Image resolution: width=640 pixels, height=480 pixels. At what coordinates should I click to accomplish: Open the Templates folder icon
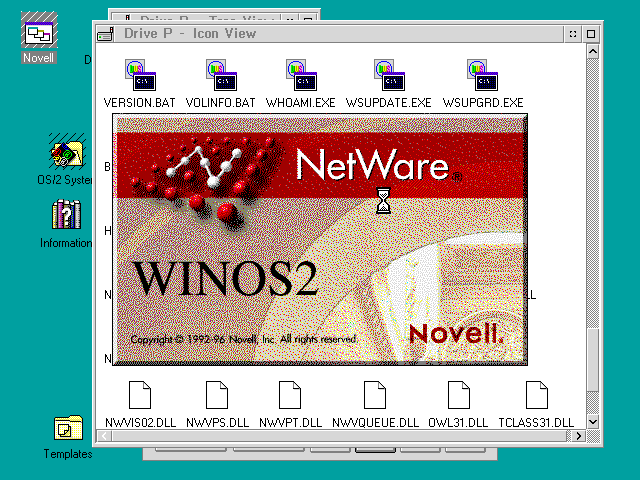click(68, 427)
